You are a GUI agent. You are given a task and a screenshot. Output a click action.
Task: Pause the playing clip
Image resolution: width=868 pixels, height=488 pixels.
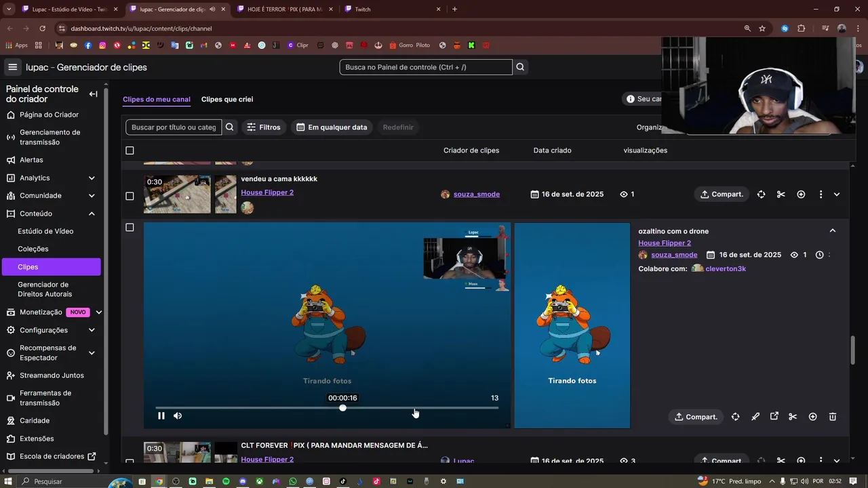[161, 415]
